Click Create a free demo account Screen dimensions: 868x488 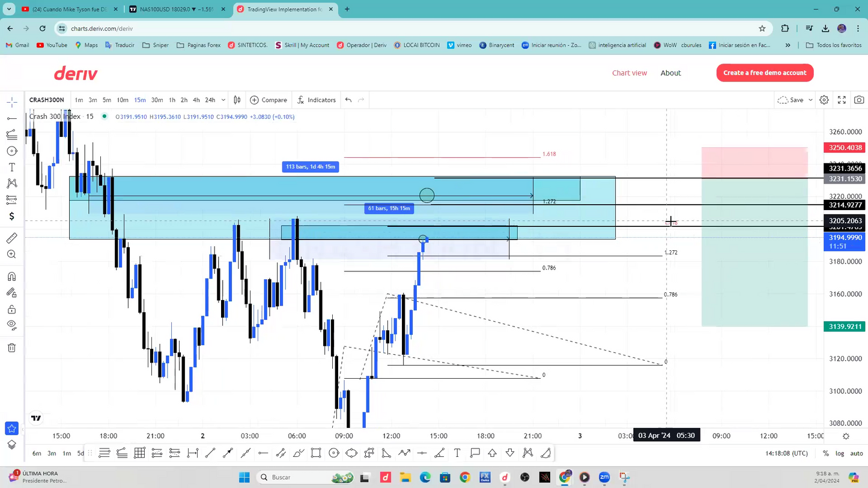(x=765, y=73)
